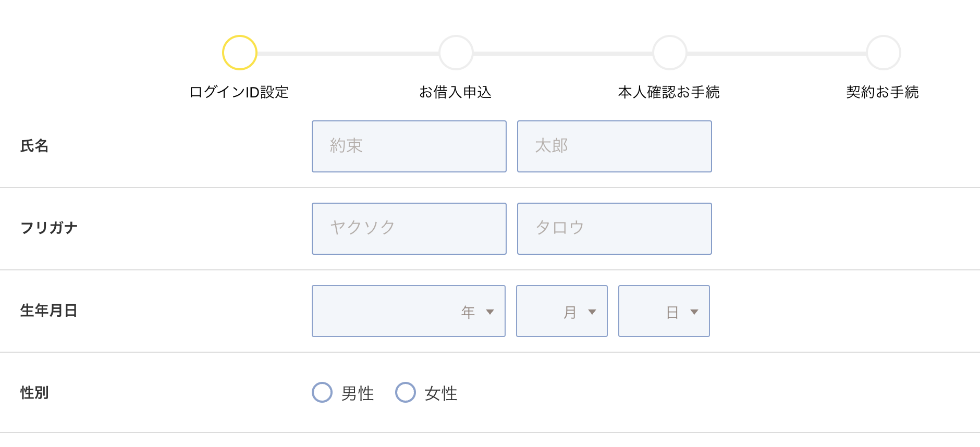The width and height of the screenshot is (980, 447).
Task: Click the 契約お手続 step circle
Action: click(x=884, y=53)
